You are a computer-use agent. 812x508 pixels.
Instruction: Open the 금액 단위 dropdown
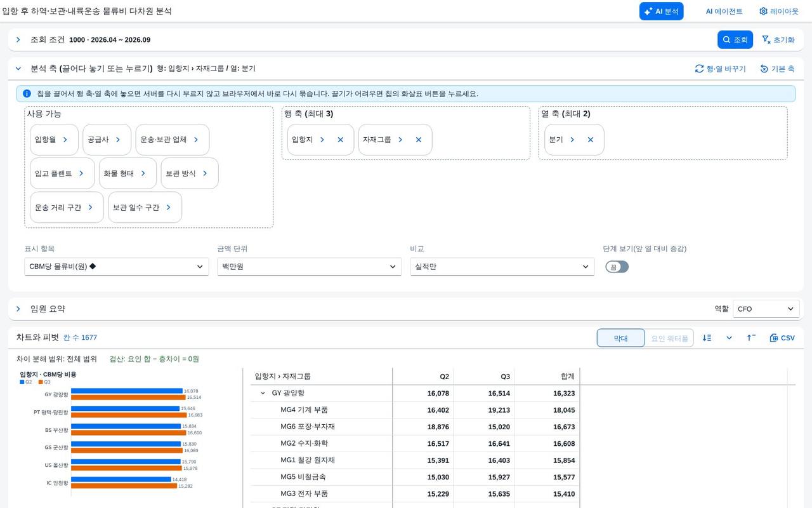coord(310,267)
